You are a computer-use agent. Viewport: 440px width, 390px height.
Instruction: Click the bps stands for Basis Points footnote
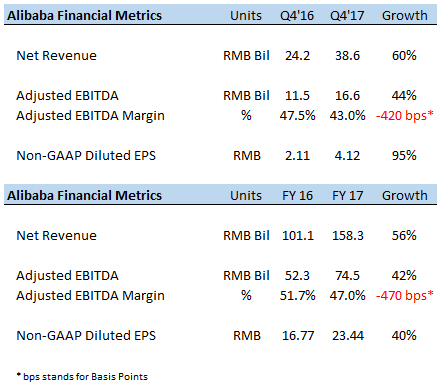coord(82,377)
